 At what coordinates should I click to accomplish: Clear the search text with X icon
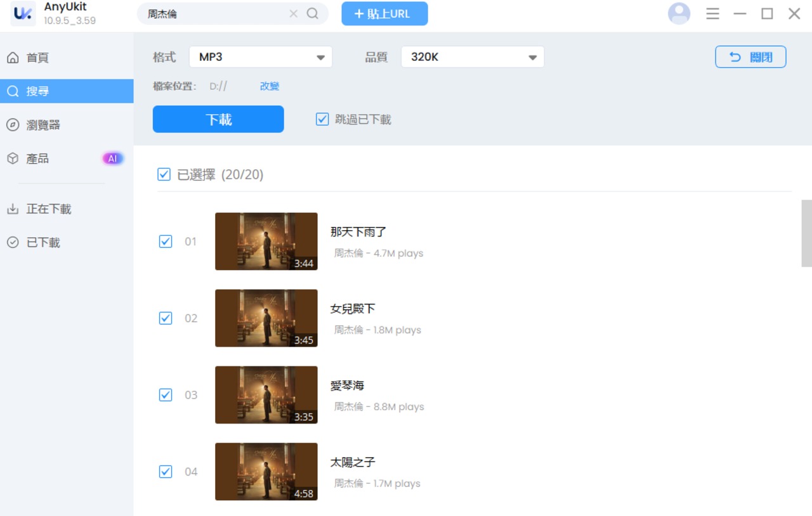[x=293, y=14]
